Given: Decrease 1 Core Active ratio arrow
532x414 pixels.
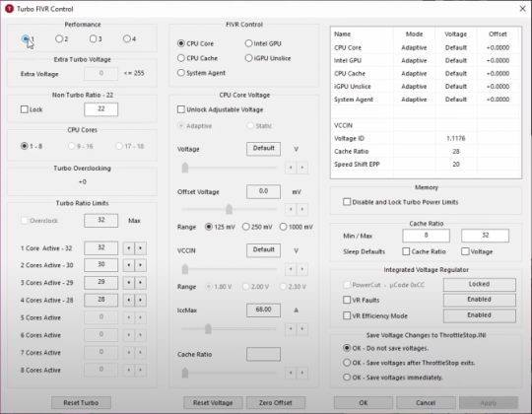Looking at the screenshot, I should (x=129, y=248).
